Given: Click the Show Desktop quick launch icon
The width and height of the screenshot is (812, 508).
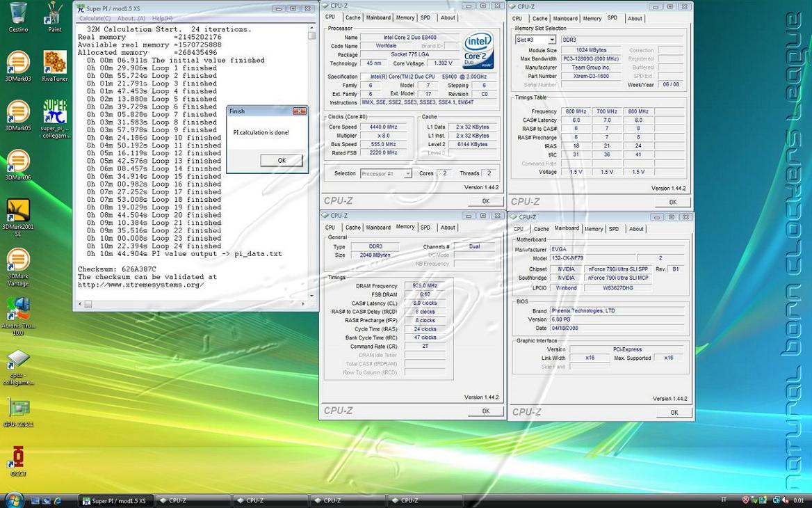Looking at the screenshot, I should pyautogui.click(x=35, y=501).
